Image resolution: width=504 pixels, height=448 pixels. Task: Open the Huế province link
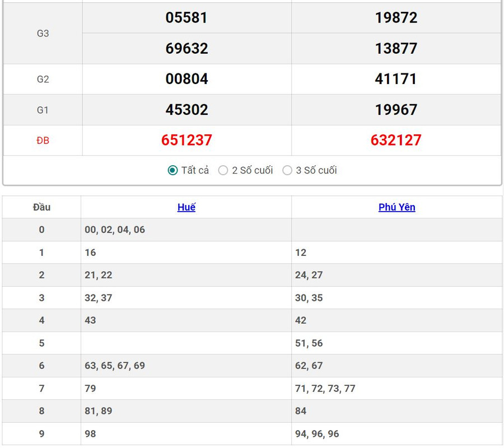coord(186,207)
